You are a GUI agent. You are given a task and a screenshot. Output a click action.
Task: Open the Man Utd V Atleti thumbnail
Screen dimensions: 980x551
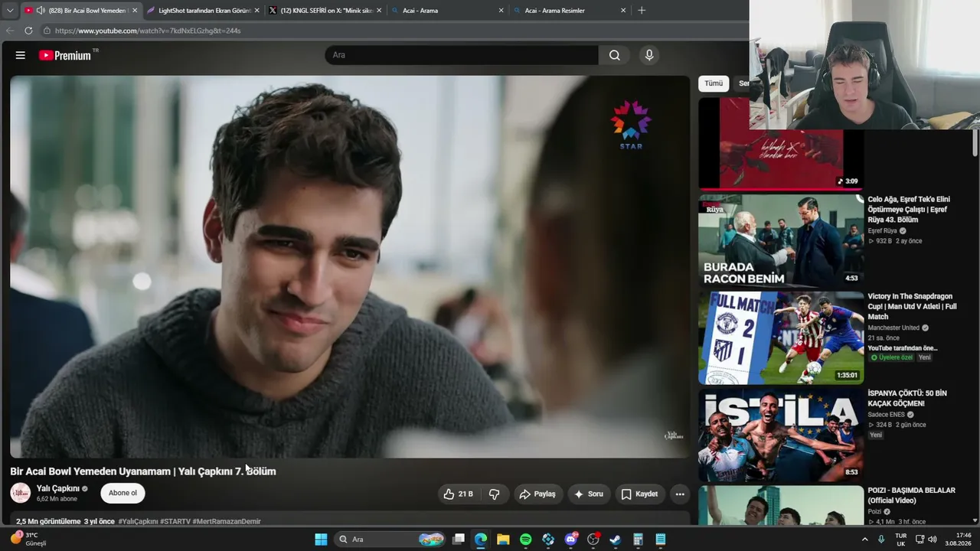[781, 337]
